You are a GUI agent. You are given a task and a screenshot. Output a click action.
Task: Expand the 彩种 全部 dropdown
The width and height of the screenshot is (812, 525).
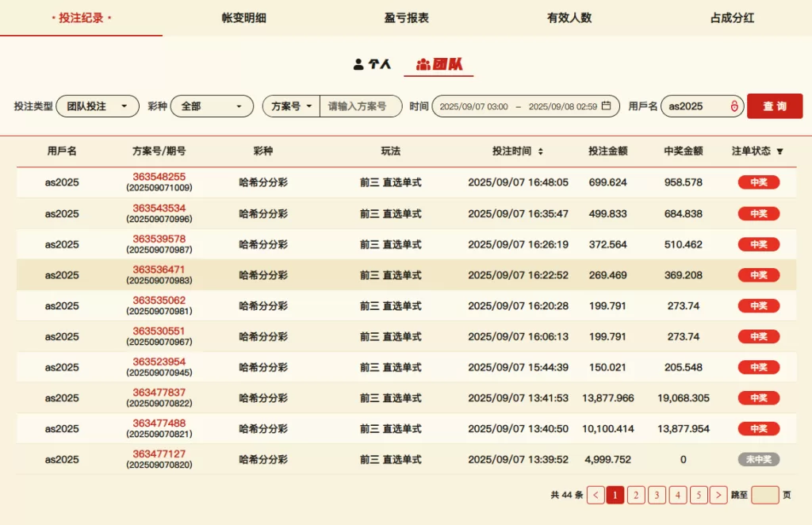coord(212,106)
